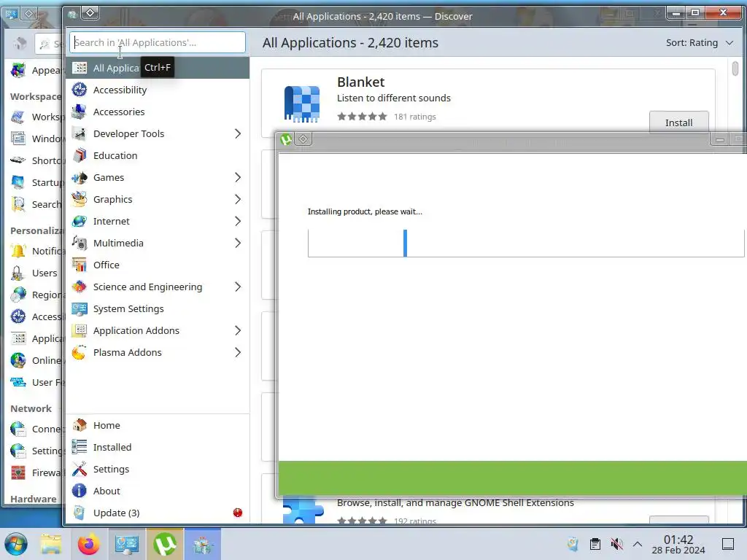This screenshot has height=560, width=747.
Task: Install the Blanket application
Action: (678, 122)
